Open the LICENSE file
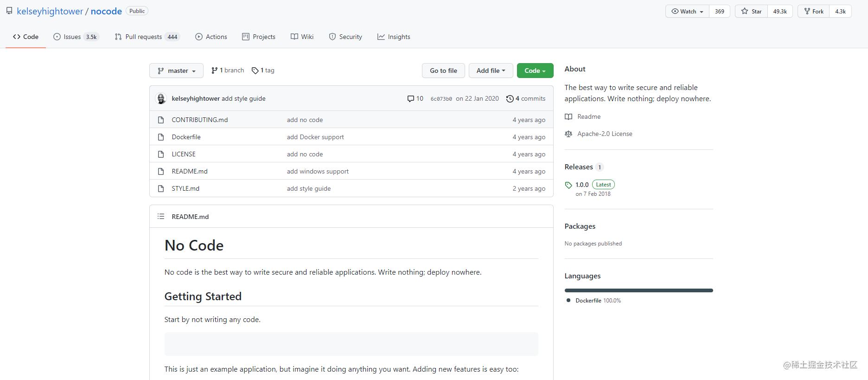 (184, 154)
